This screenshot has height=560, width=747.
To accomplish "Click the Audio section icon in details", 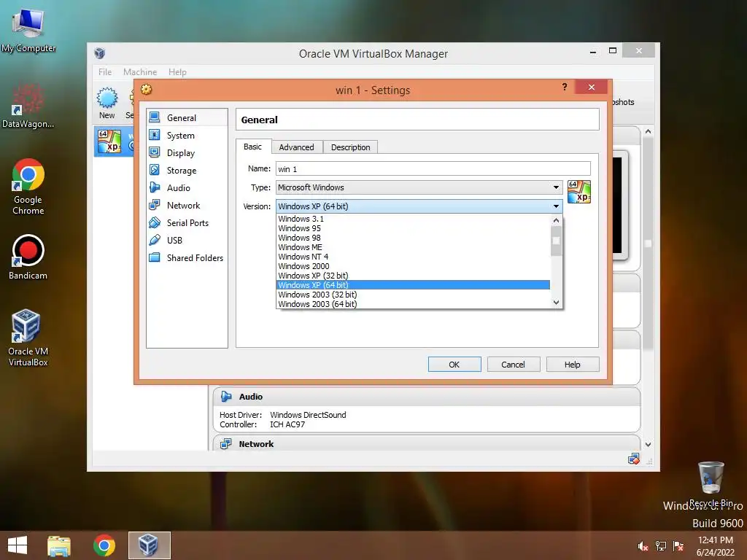I will click(226, 397).
